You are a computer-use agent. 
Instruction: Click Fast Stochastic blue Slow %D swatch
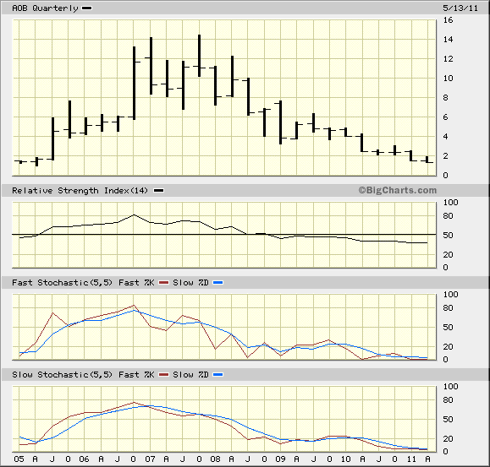(218, 283)
